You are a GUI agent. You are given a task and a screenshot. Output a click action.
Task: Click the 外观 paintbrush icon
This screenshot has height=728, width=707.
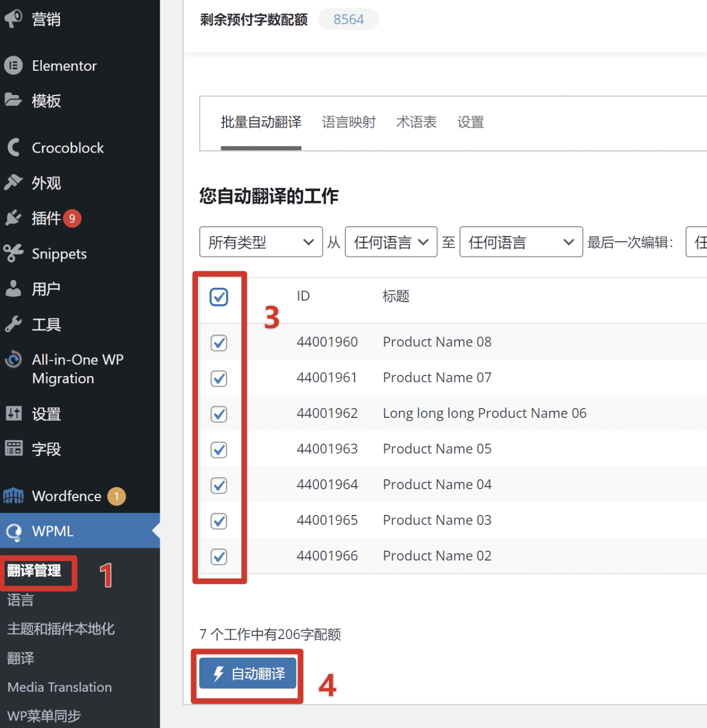point(14,183)
